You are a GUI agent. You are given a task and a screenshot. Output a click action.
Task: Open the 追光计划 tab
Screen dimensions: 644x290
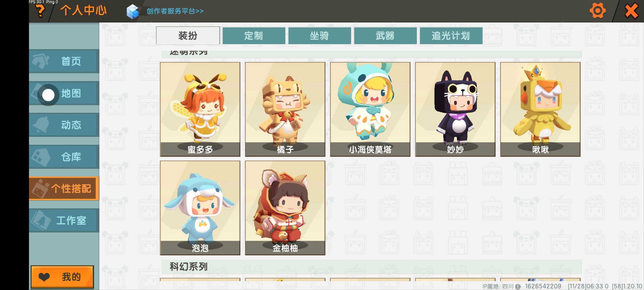[451, 36]
